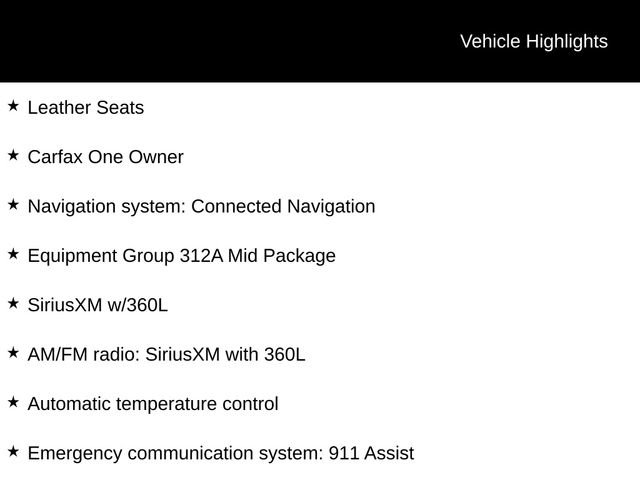Select the Leather Seats highlight text

coord(86,108)
